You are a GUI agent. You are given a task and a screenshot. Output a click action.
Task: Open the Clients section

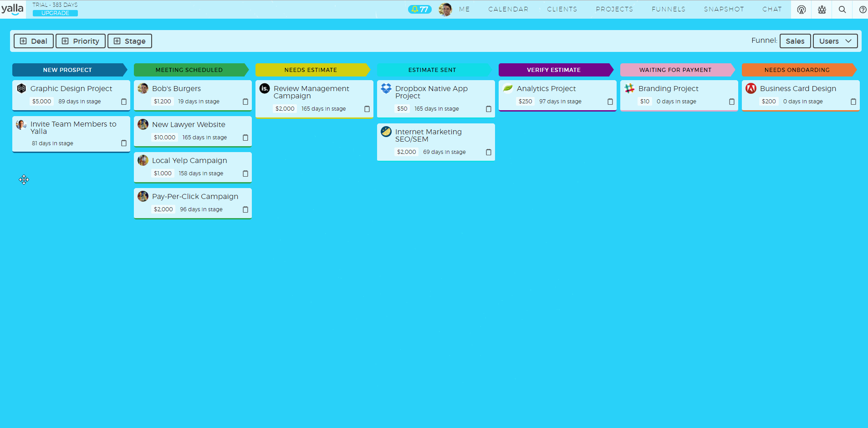click(562, 9)
